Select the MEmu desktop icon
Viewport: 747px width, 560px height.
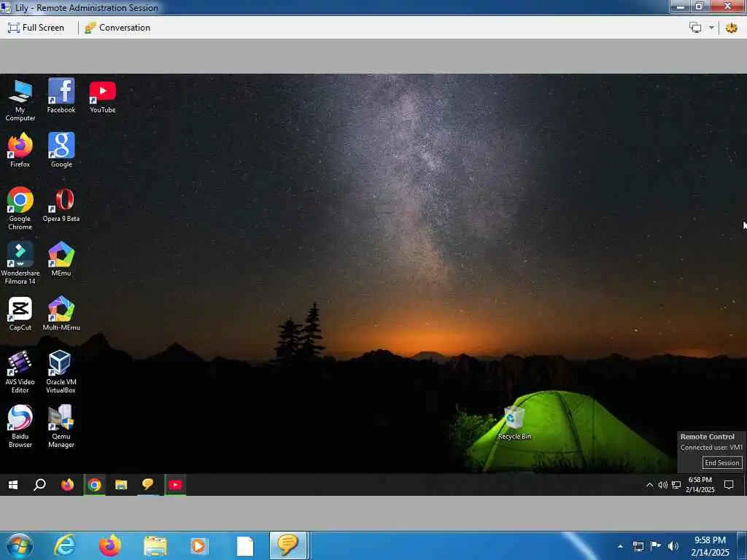61,259
